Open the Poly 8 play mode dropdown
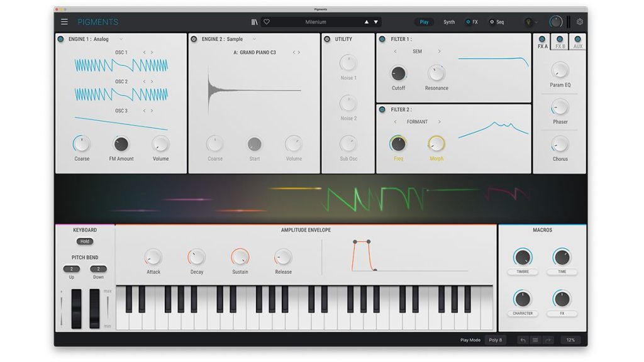The height and width of the screenshot is (362, 644). [495, 340]
